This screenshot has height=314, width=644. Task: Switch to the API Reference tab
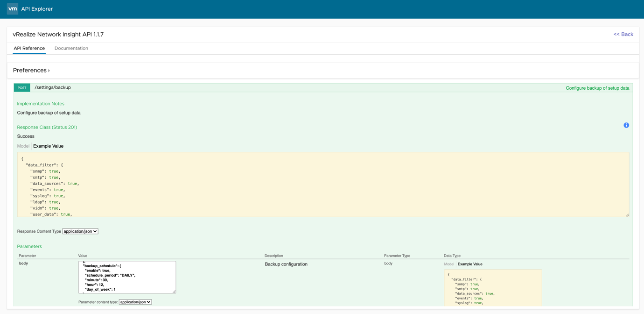pyautogui.click(x=29, y=48)
